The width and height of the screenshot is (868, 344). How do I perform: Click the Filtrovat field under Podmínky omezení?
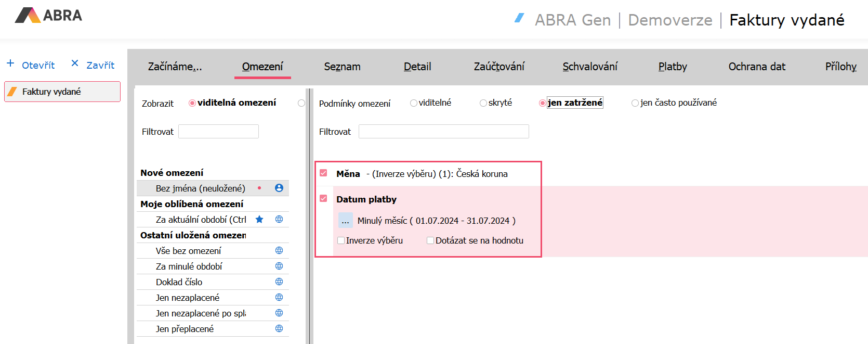coord(443,132)
